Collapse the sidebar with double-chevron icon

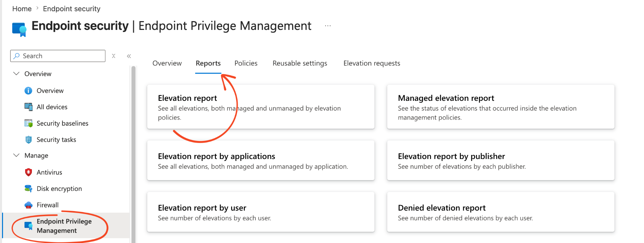point(129,56)
